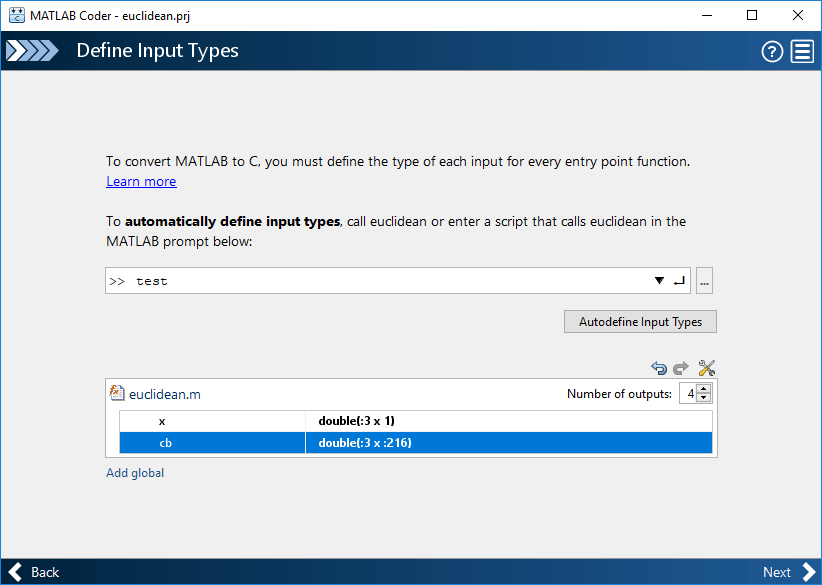Click the euclidean.m file icon
Viewport: 822px width, 585px height.
point(117,394)
